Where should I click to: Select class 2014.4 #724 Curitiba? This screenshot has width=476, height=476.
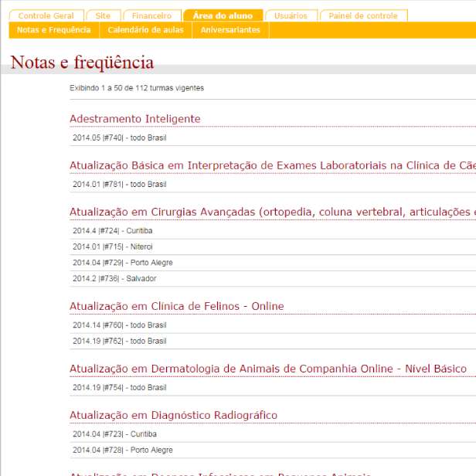[x=112, y=231]
